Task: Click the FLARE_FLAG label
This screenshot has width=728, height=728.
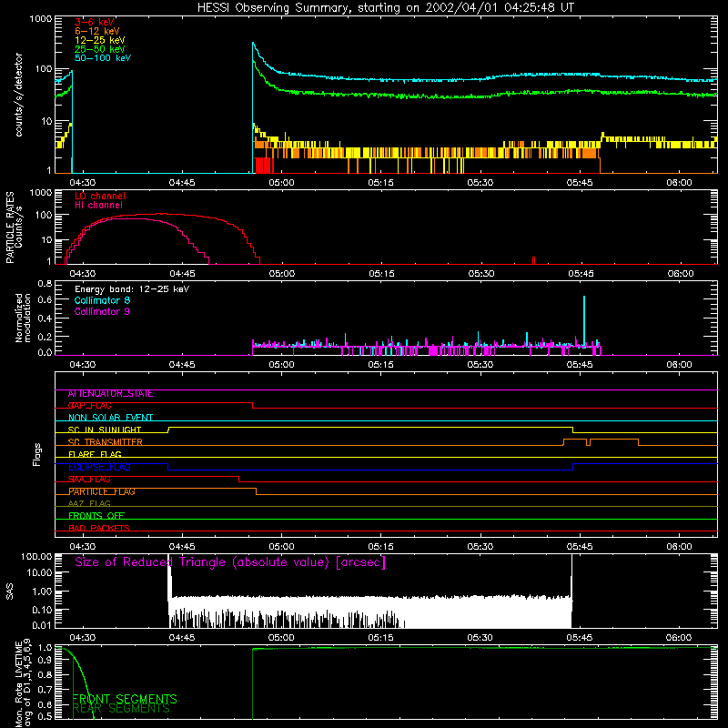Action: coord(95,454)
